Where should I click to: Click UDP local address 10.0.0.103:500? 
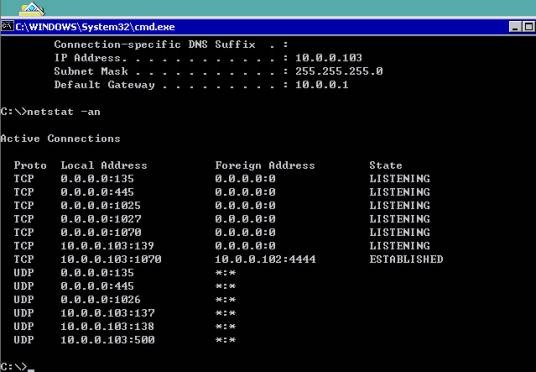[x=108, y=340]
